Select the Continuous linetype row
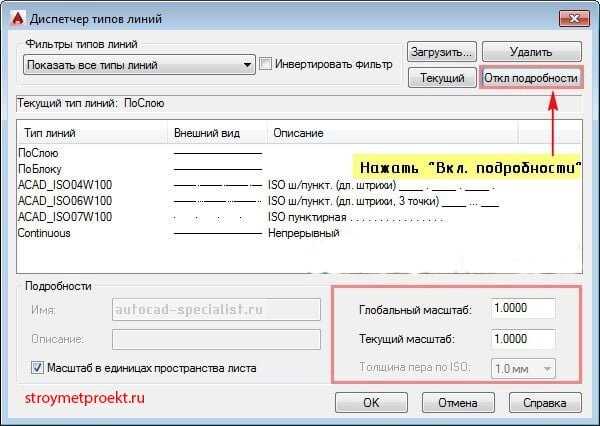The width and height of the screenshot is (600, 426). (299, 233)
